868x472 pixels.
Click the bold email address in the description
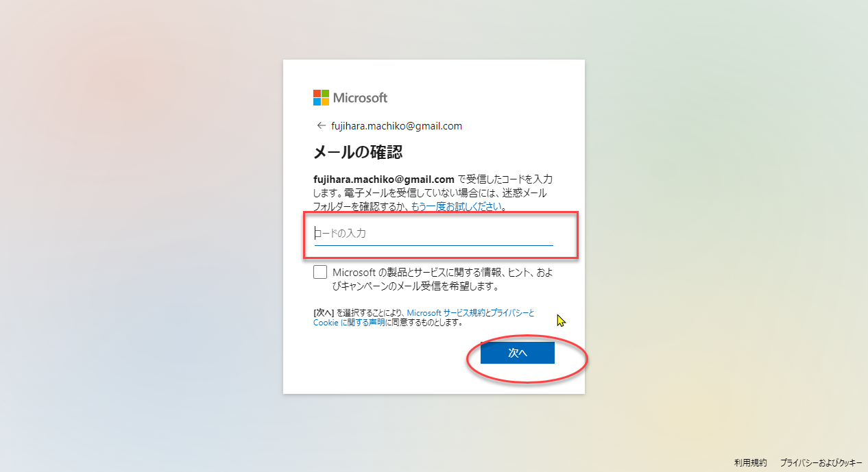(384, 179)
